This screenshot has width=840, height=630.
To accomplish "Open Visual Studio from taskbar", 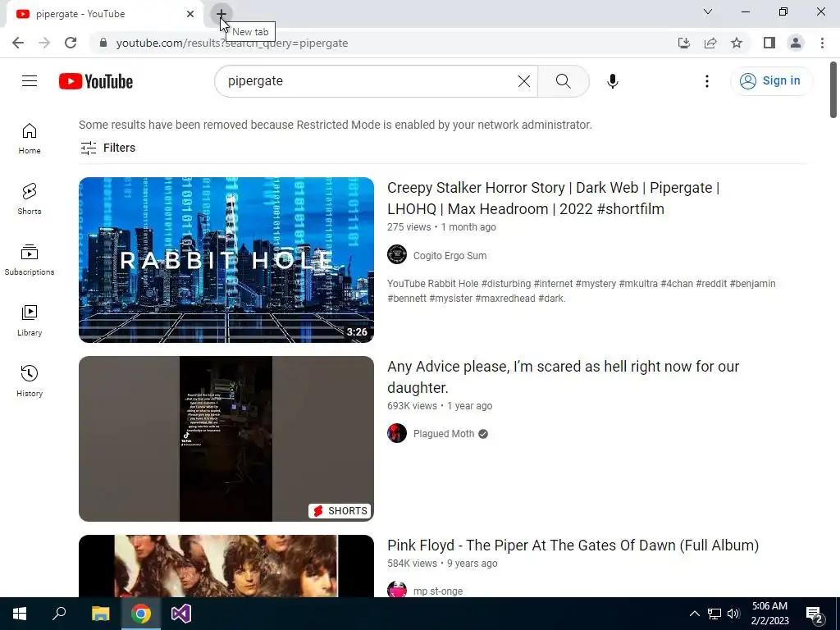I will point(181,614).
